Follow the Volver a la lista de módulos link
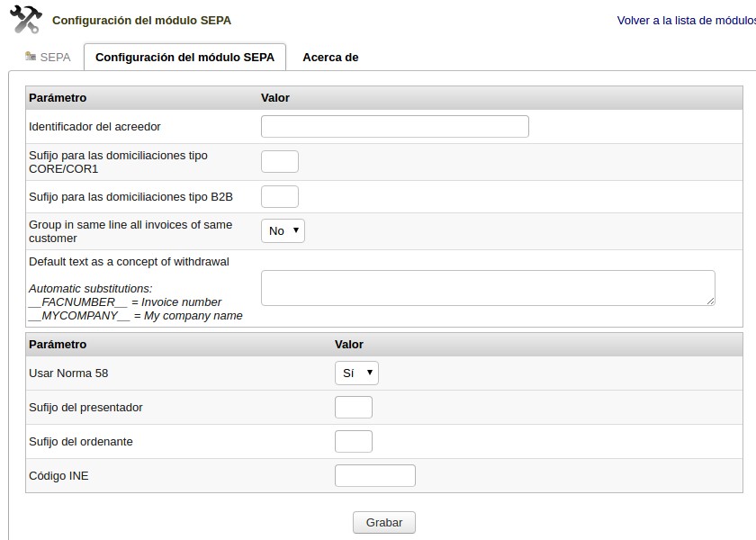The height and width of the screenshot is (540, 756). tap(685, 21)
